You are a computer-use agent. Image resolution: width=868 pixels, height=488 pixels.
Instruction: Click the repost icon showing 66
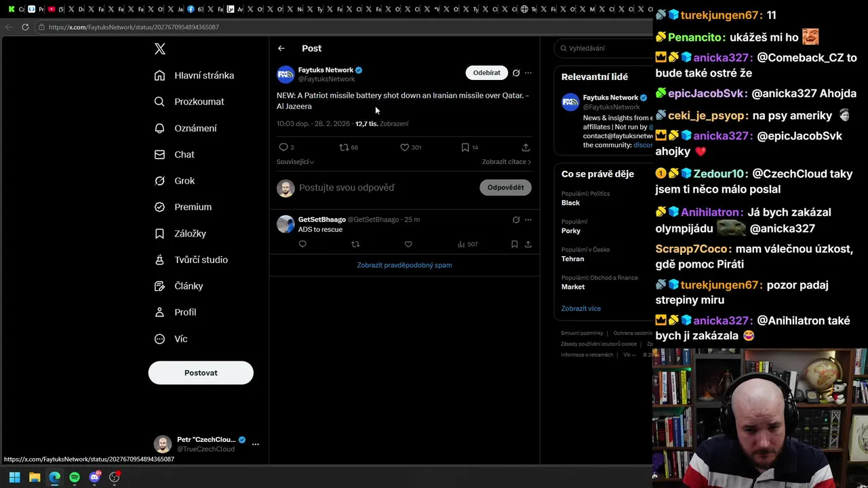[344, 147]
